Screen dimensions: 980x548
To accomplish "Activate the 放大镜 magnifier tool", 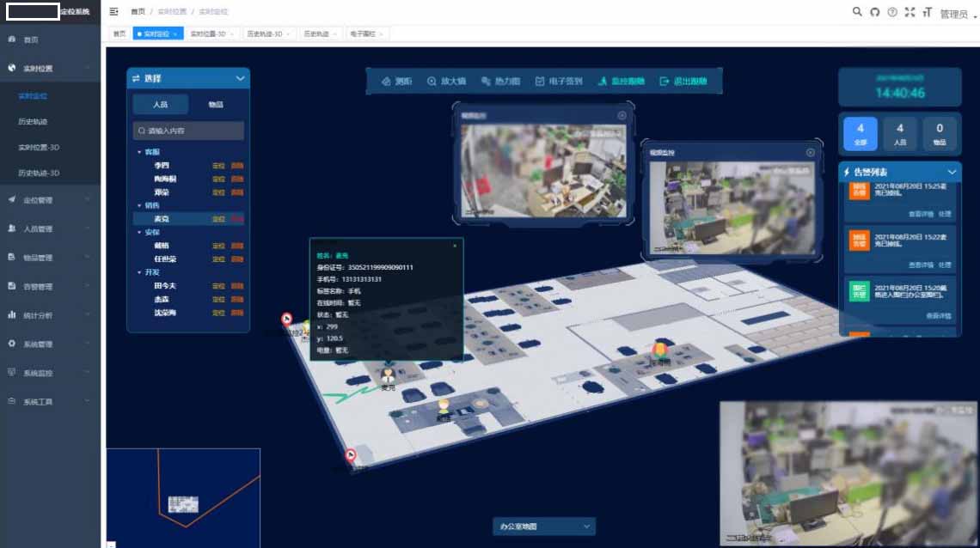I will pos(446,82).
